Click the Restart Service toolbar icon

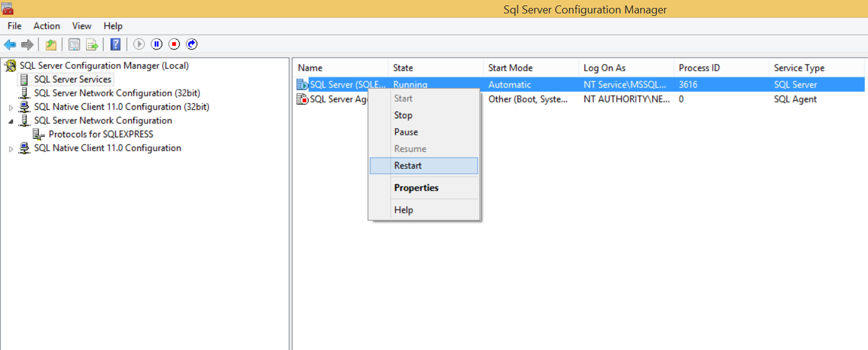pos(192,44)
